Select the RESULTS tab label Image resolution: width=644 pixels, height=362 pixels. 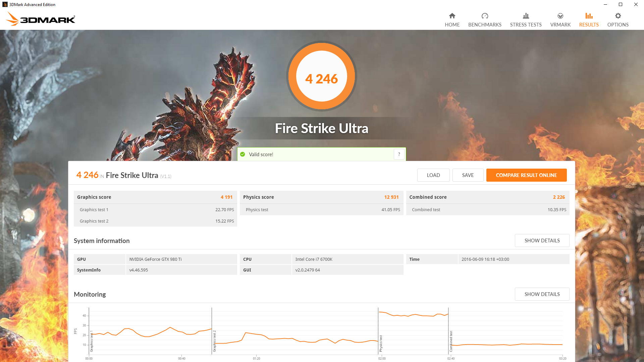589,25
